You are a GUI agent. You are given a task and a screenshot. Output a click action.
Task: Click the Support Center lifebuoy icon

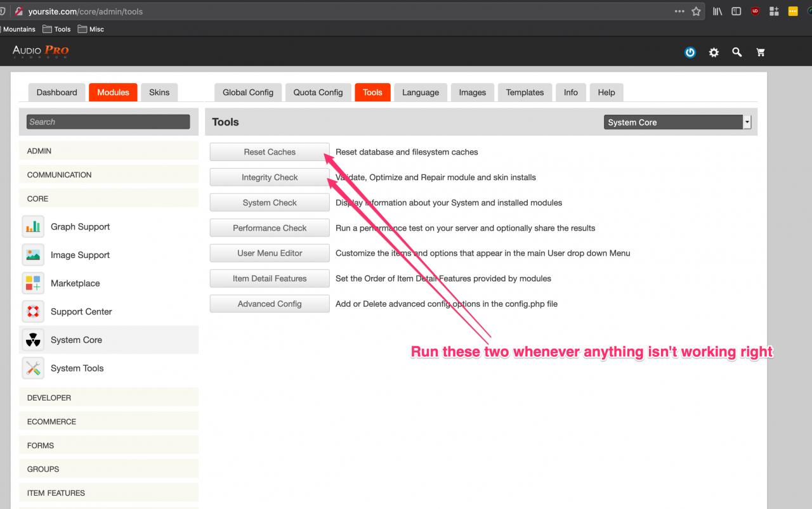tap(32, 311)
